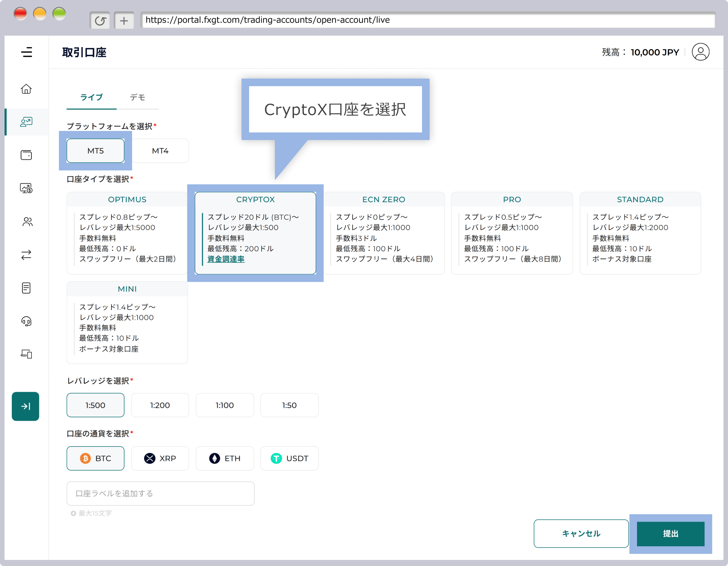728x566 pixels.
Task: Click the user profile avatar
Action: coord(700,52)
